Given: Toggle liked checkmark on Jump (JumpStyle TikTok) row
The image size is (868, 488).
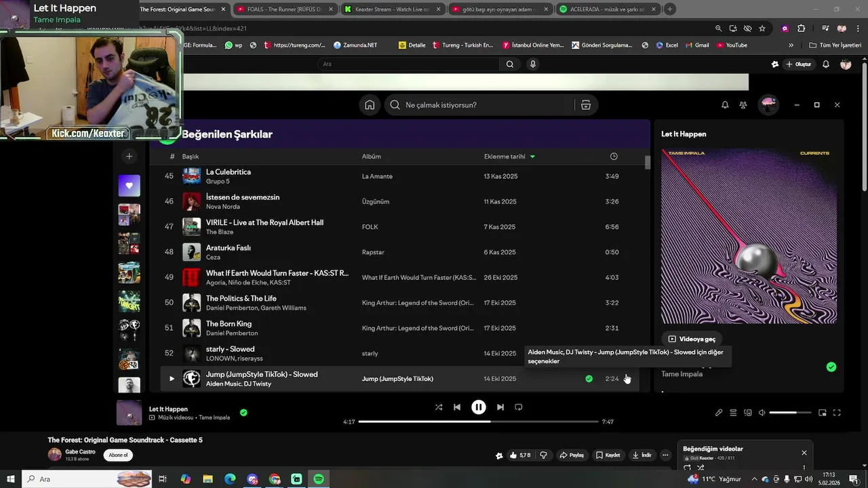Looking at the screenshot, I should pos(589,379).
